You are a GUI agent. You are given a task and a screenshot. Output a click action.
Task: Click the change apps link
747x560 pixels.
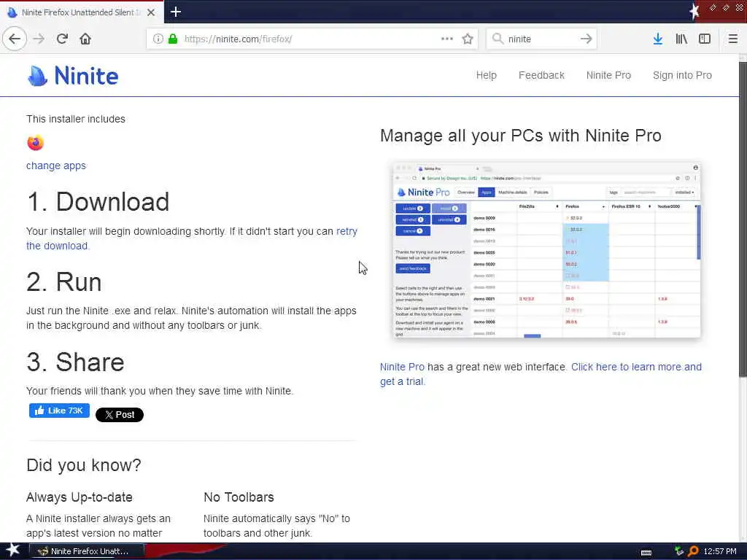pyautogui.click(x=56, y=166)
